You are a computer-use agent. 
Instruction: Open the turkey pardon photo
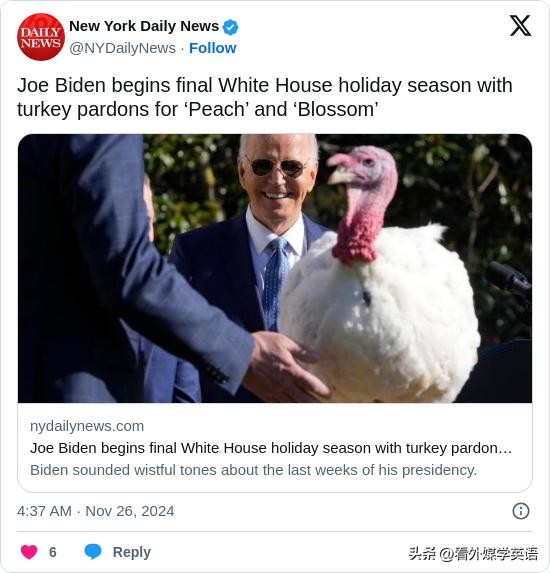(x=275, y=268)
